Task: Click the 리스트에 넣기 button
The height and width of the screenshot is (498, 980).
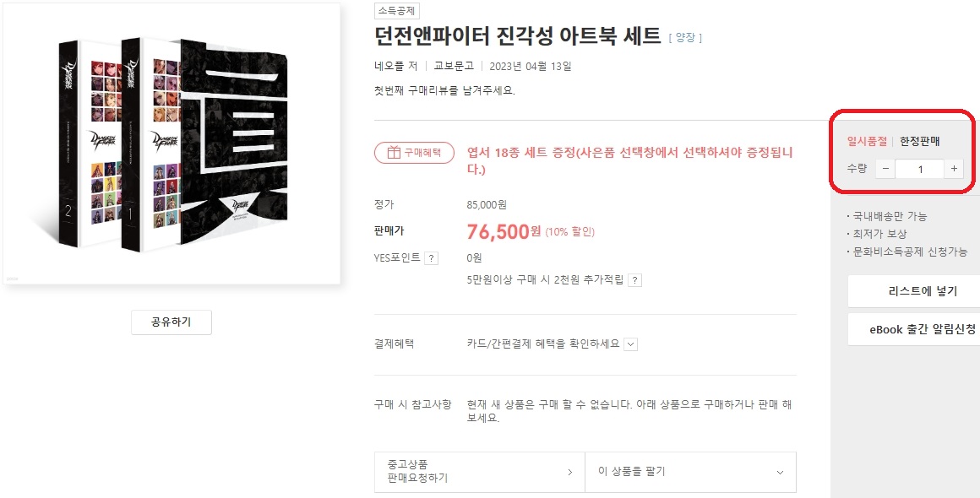Action: (922, 291)
